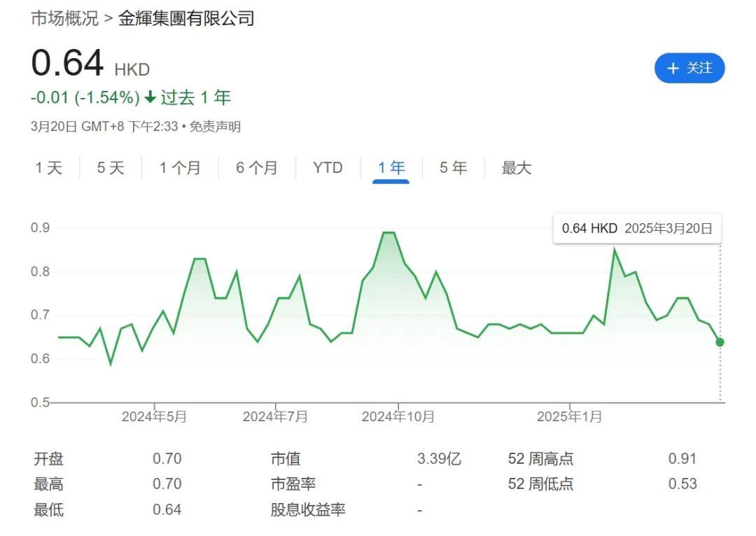Click the chart peak near 2024年10月
The height and width of the screenshot is (536, 756).
[x=389, y=233]
